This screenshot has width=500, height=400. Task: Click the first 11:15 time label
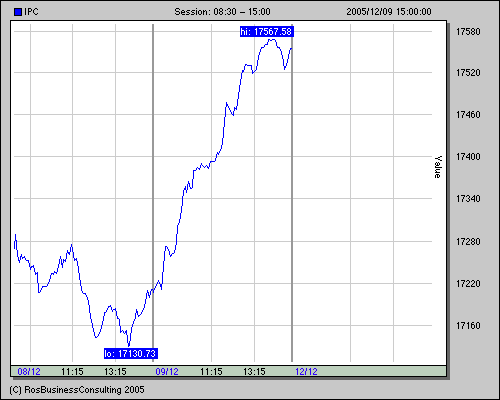[x=72, y=371]
